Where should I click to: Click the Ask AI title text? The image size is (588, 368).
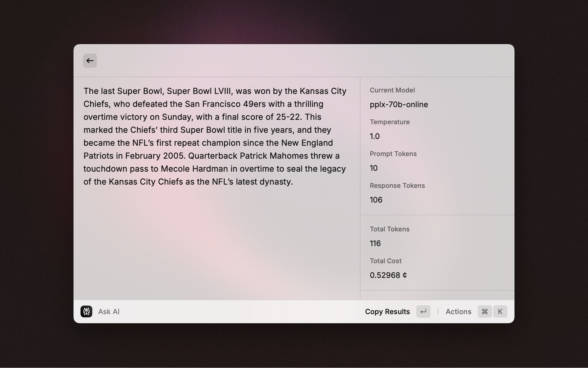109,311
